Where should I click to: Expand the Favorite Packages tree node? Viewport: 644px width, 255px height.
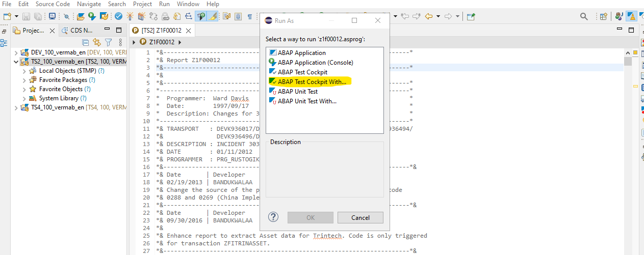point(24,80)
